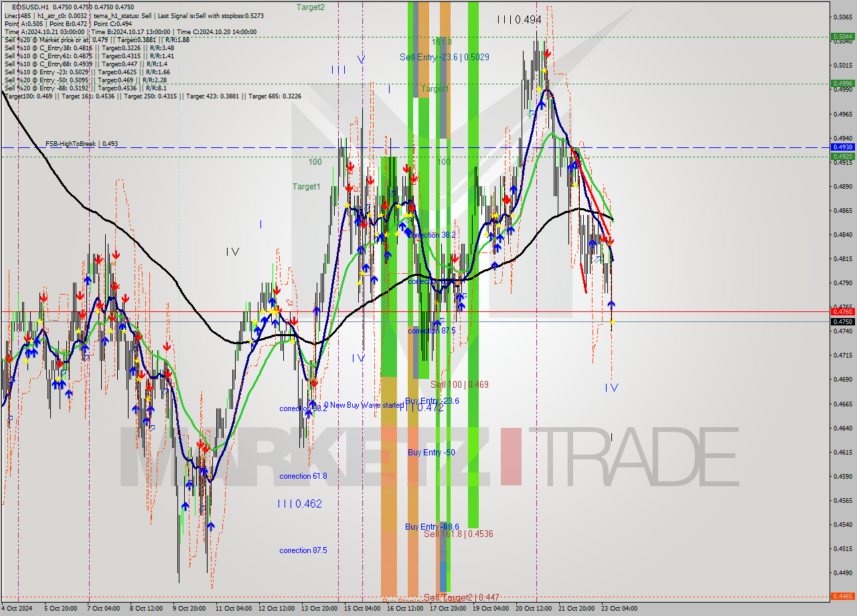
Task: Select the 'Time A:2024.10.21 03:00:00' info line
Action: (x=131, y=31)
